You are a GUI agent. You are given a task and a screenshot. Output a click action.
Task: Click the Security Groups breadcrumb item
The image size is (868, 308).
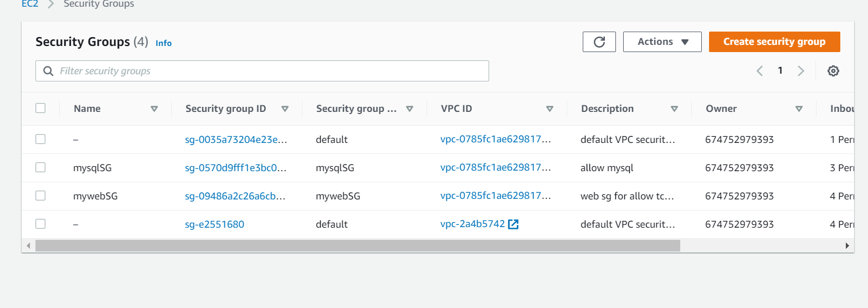[99, 4]
